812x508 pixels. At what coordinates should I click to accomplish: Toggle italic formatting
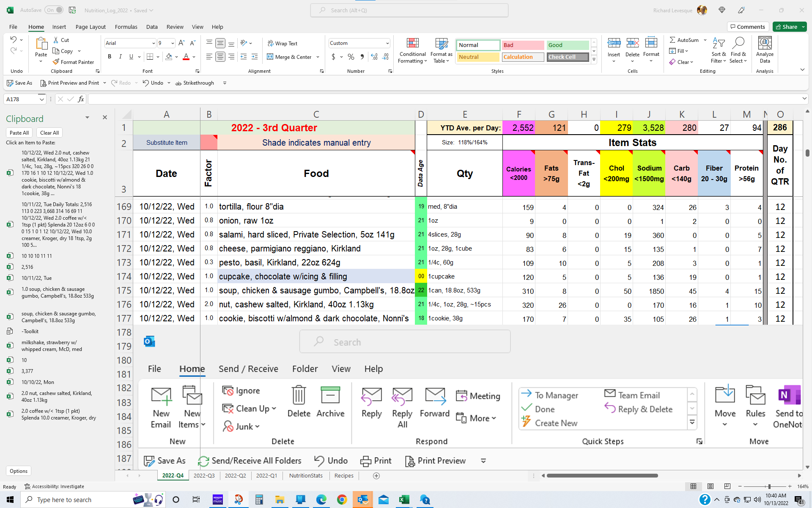tap(120, 56)
